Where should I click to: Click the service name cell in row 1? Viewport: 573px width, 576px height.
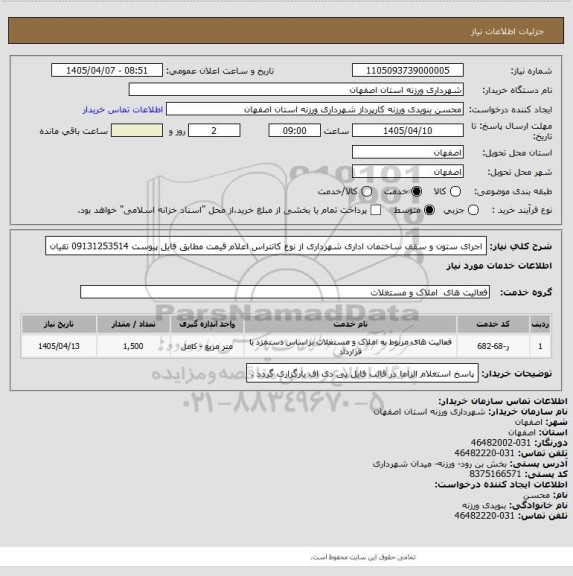pos(350,346)
